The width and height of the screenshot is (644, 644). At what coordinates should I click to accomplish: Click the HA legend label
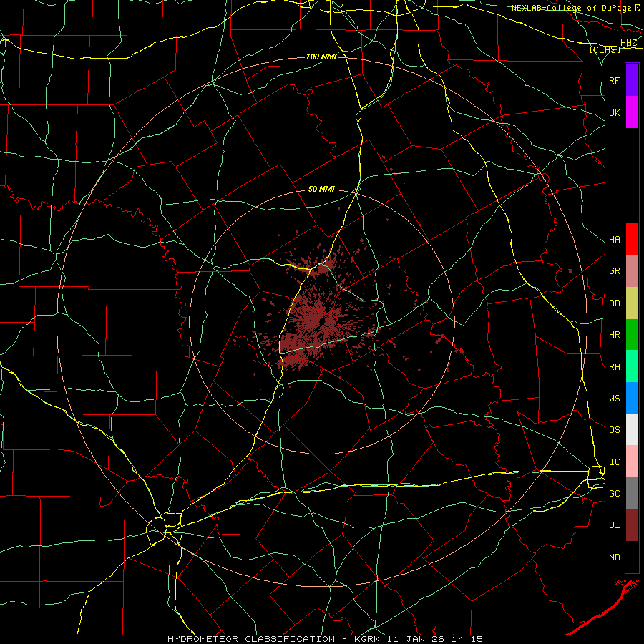[x=615, y=240]
